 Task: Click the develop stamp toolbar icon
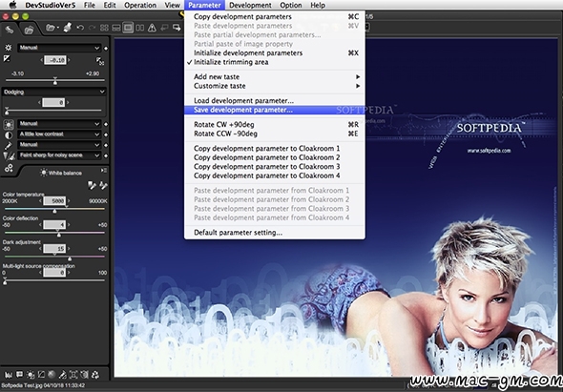pyautogui.click(x=67, y=28)
